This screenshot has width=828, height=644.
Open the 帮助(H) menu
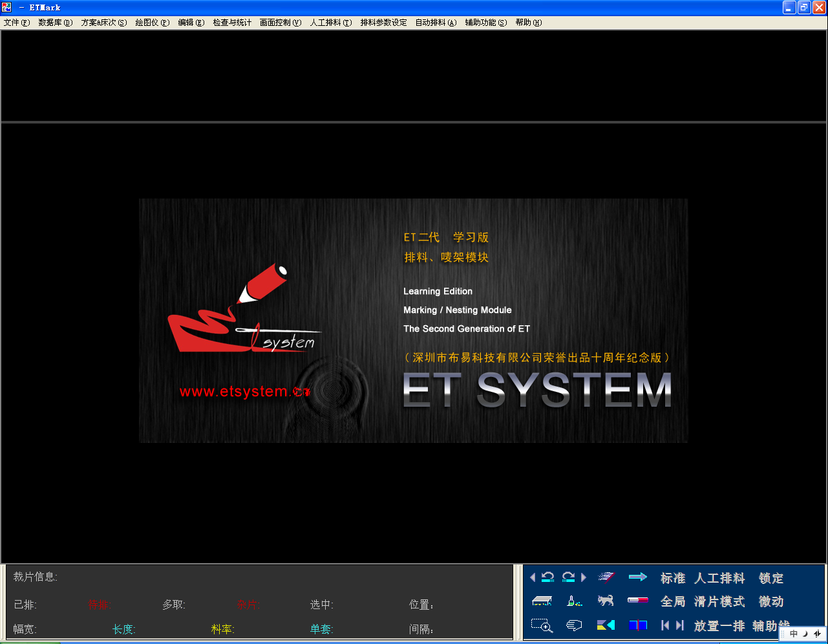pyautogui.click(x=529, y=23)
